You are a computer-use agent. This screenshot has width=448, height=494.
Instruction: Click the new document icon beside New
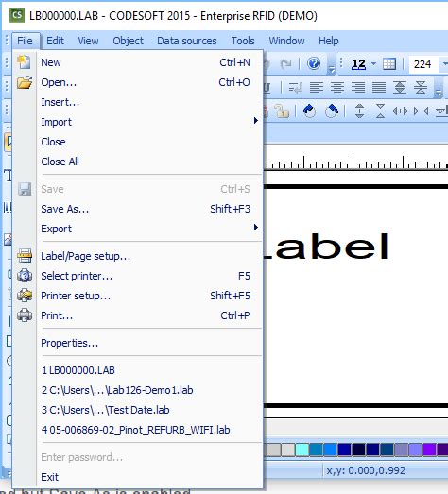tap(24, 62)
